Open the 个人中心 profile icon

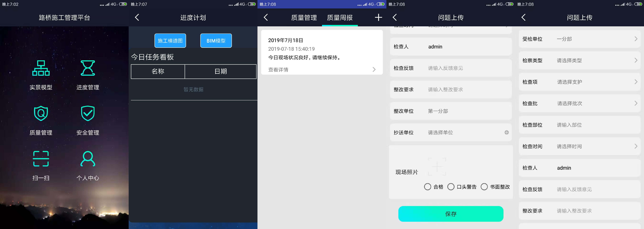88,159
